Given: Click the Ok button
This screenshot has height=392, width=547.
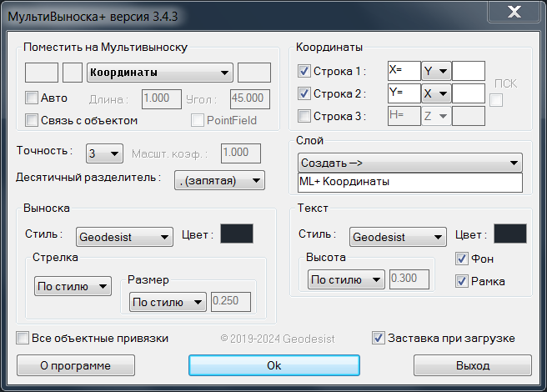Looking at the screenshot, I should (x=273, y=365).
